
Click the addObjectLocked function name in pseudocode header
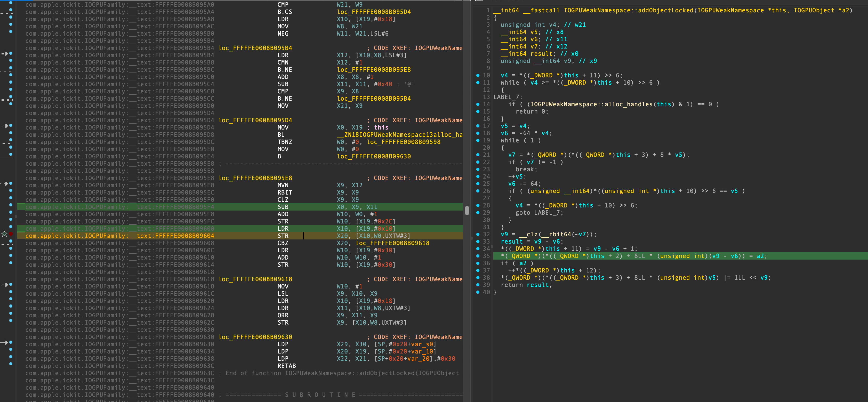665,10
